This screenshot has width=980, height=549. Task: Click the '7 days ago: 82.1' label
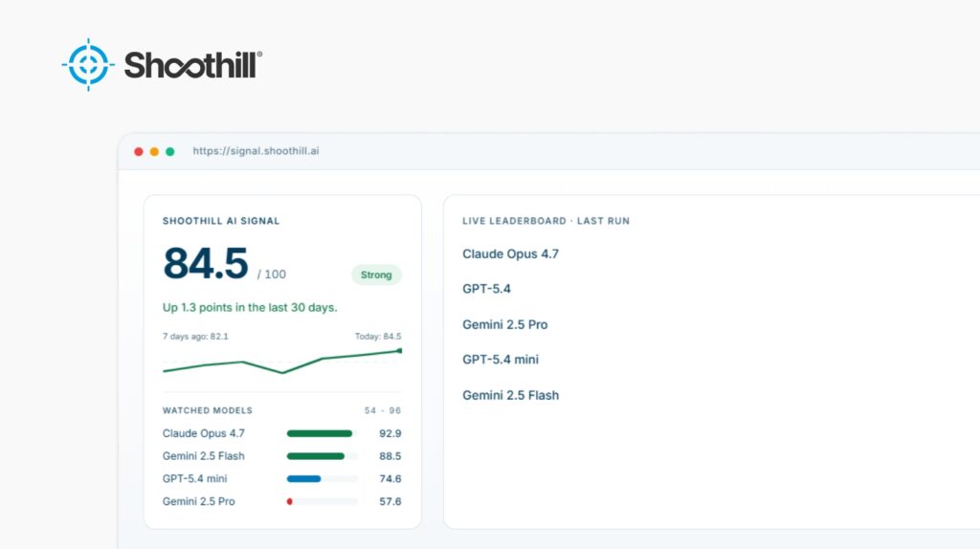(195, 336)
